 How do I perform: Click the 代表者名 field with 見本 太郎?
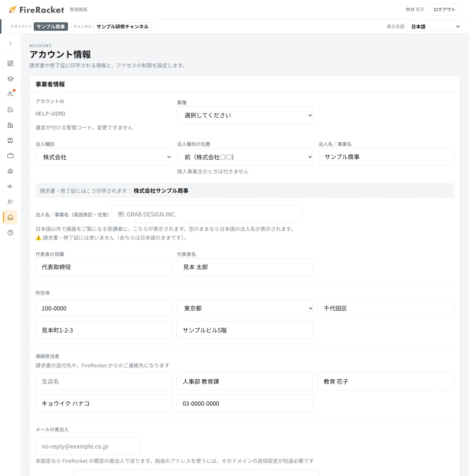(x=245, y=267)
